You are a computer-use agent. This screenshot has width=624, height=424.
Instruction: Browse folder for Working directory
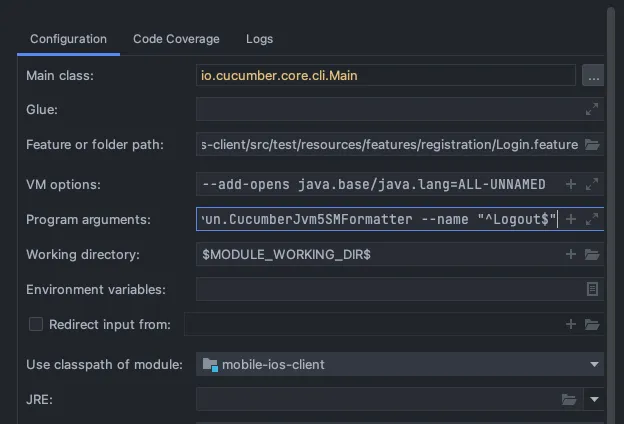tap(592, 254)
